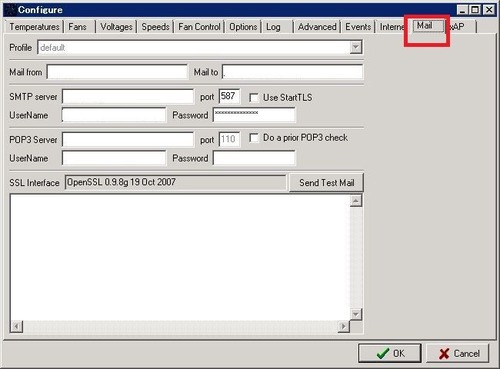Close the Configure window

tap(489, 10)
